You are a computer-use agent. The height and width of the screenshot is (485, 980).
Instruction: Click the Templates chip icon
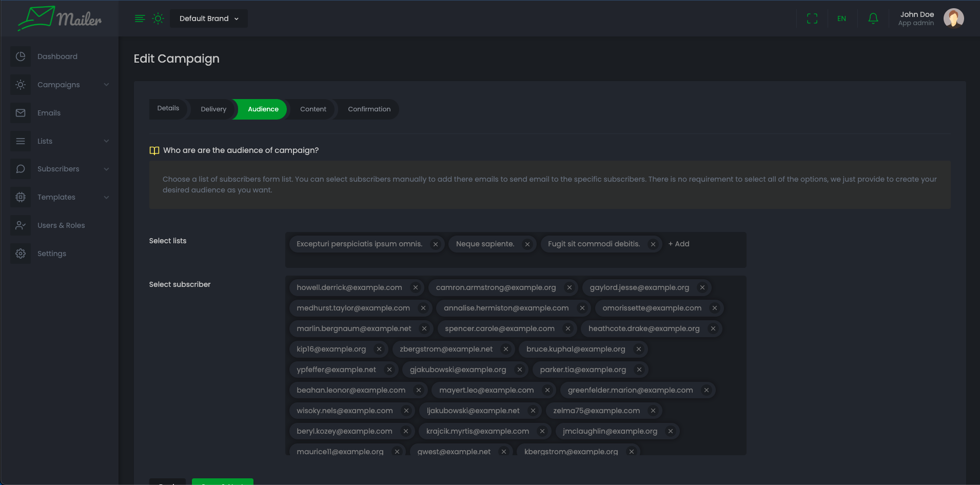point(21,197)
